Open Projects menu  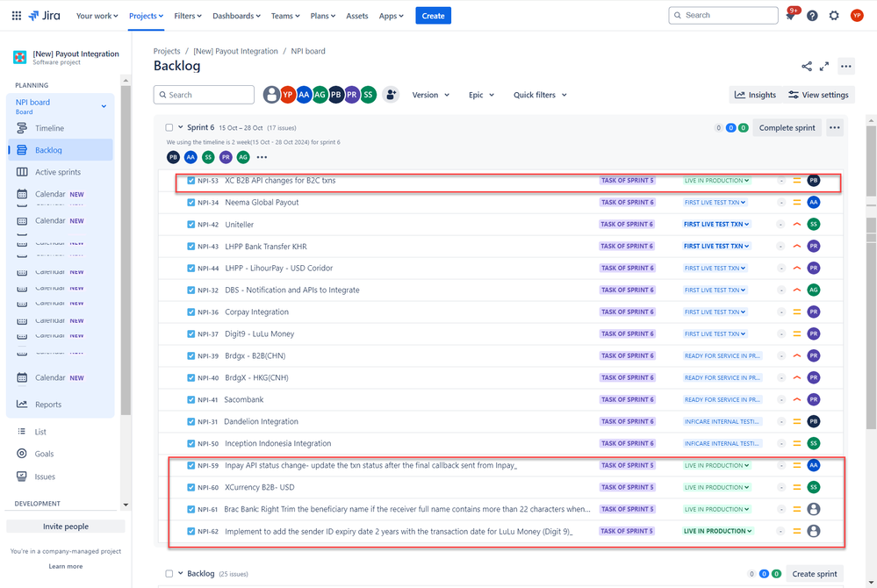[146, 16]
